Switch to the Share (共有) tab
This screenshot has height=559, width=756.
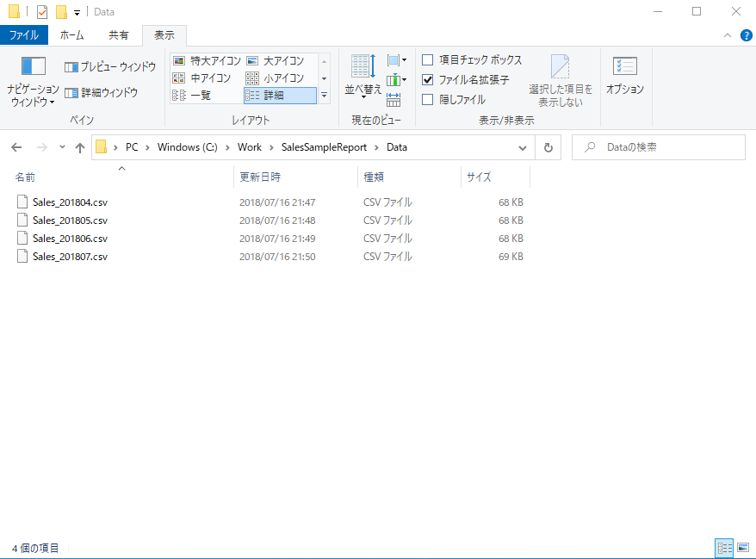[119, 35]
